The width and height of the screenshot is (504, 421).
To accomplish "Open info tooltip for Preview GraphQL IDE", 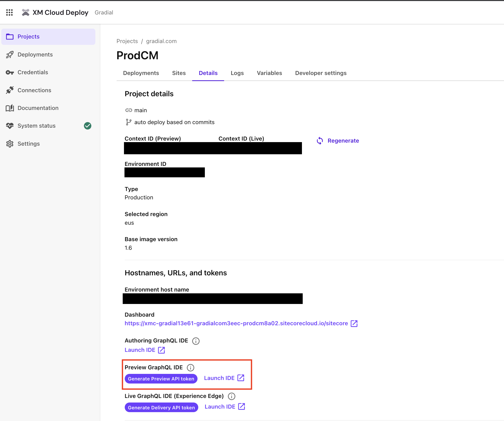I will click(x=190, y=368).
